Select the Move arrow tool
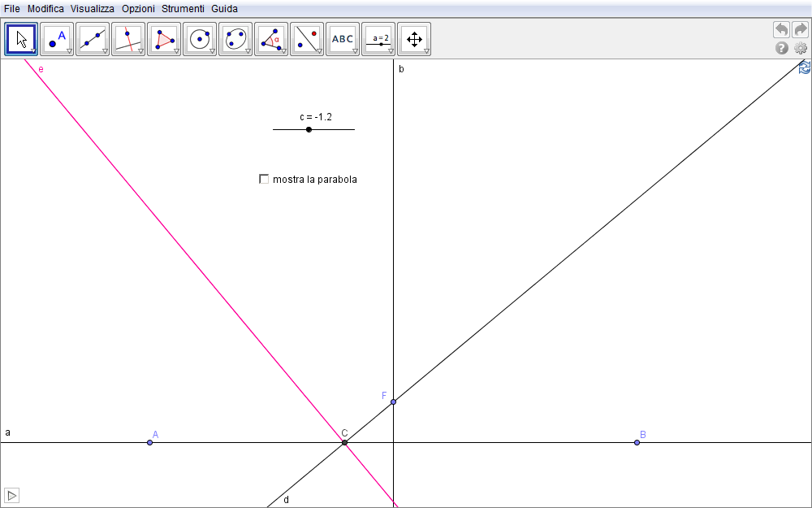 coord(21,38)
